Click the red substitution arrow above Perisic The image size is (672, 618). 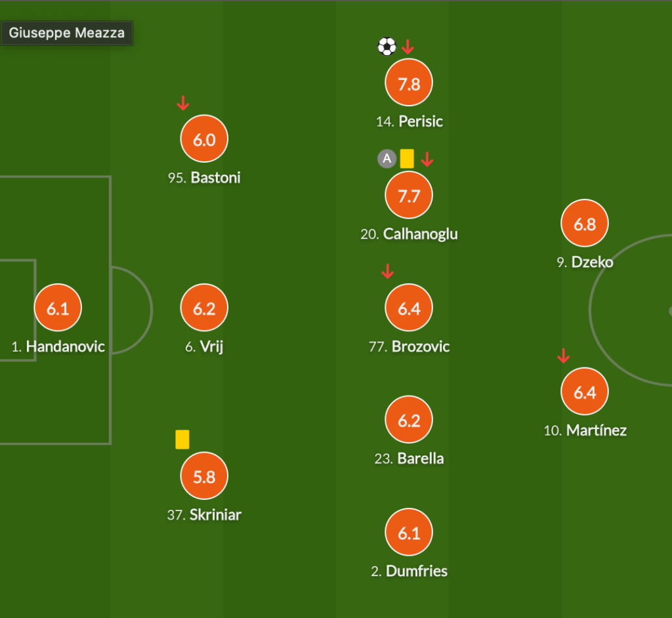tap(408, 47)
